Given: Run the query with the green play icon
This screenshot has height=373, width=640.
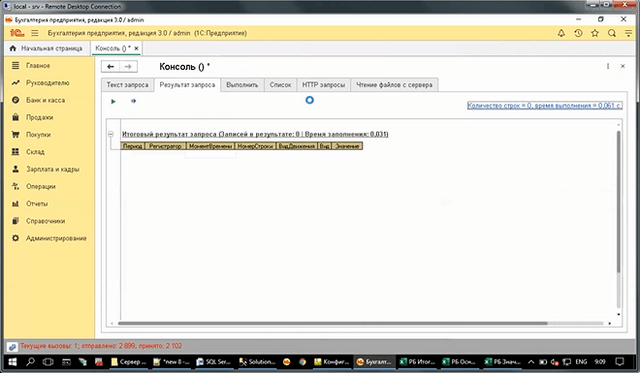Looking at the screenshot, I should tap(113, 101).
